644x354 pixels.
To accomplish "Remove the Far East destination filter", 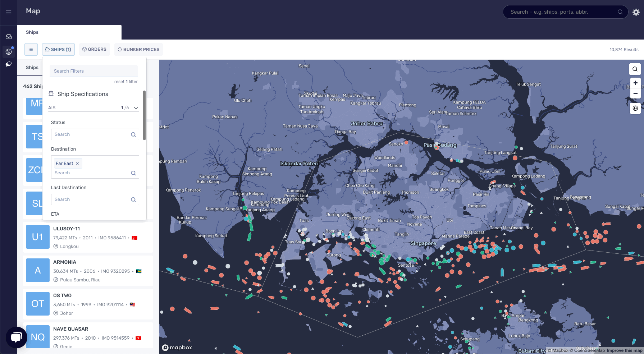I will (77, 164).
